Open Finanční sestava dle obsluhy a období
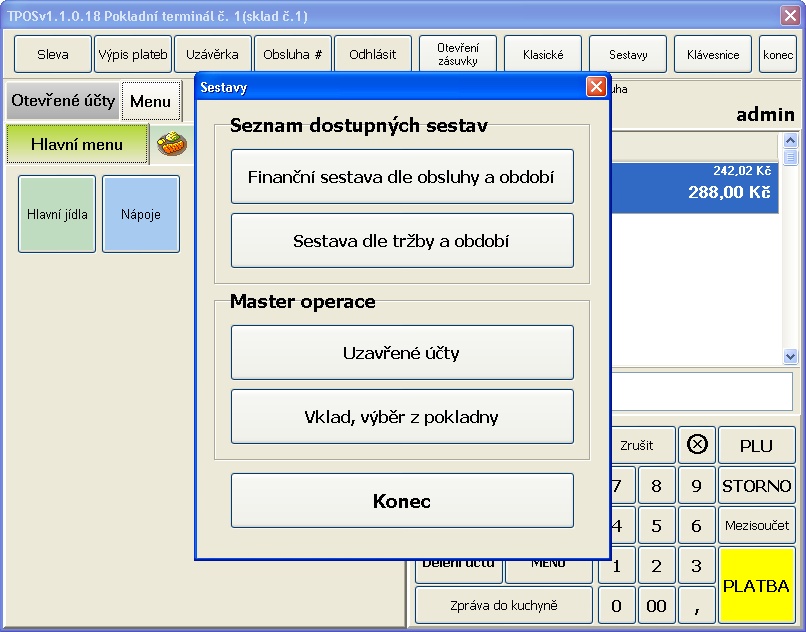 point(402,177)
